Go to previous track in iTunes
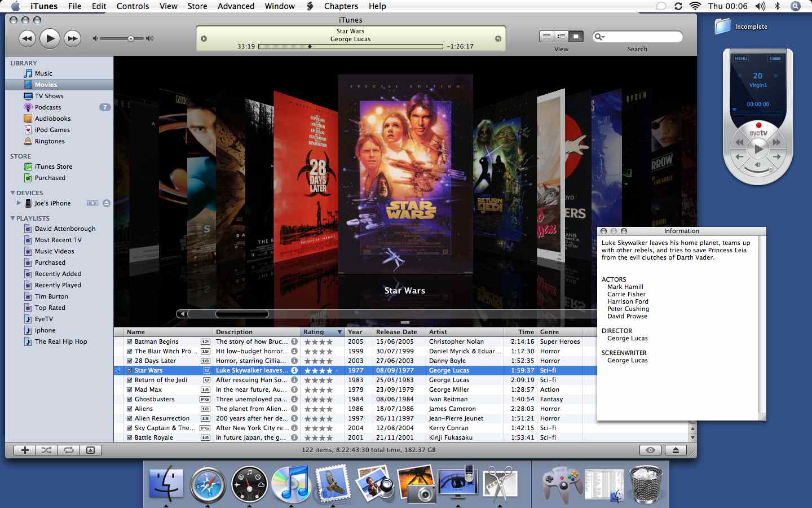This screenshot has height=508, width=812. (x=27, y=38)
